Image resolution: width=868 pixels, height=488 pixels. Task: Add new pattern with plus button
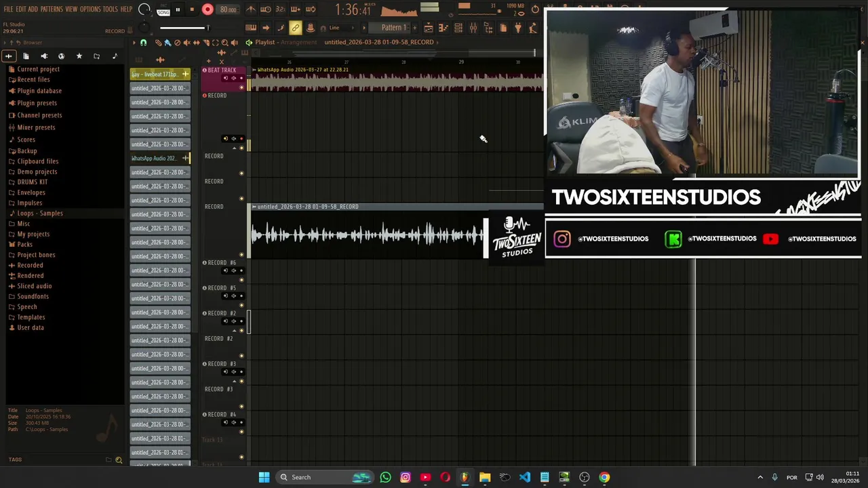click(x=414, y=28)
